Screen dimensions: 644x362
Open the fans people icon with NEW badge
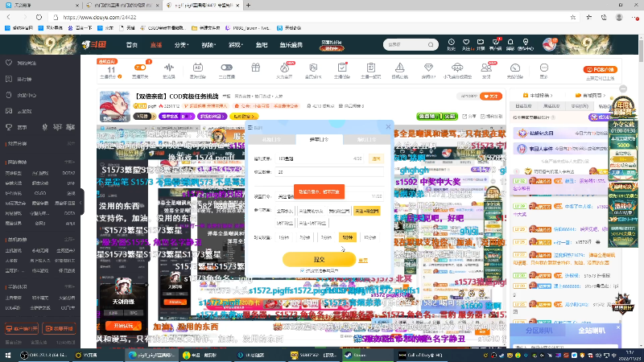point(486,68)
